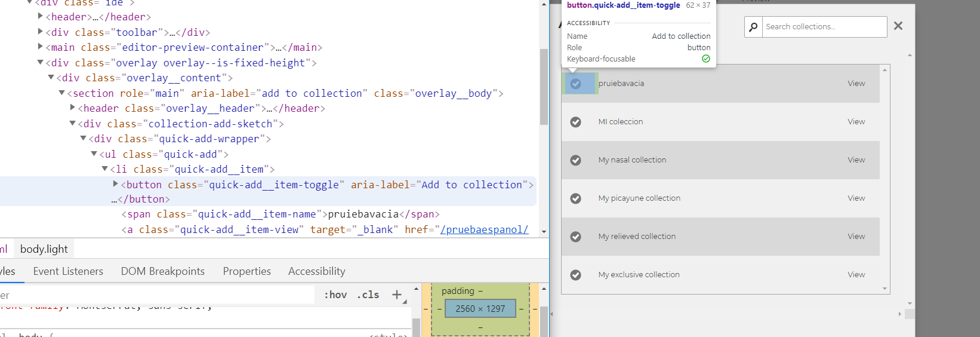Click the Elements panel scrollbar thumb
The height and width of the screenshot is (337, 980).
(544, 87)
